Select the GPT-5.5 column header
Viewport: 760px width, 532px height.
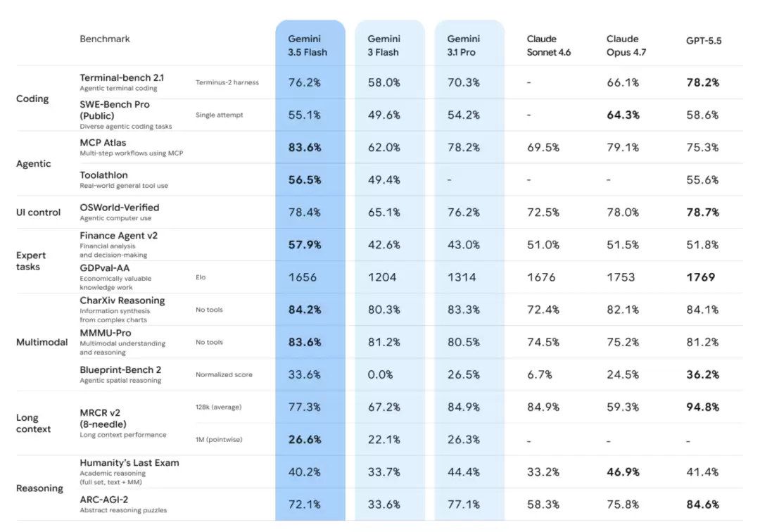pos(703,41)
